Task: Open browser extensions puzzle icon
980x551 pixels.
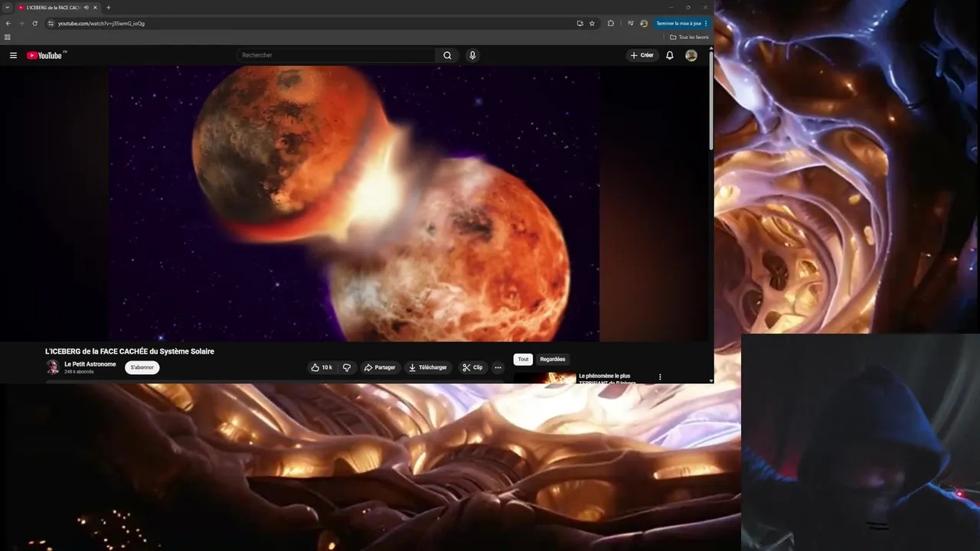Action: (x=610, y=24)
